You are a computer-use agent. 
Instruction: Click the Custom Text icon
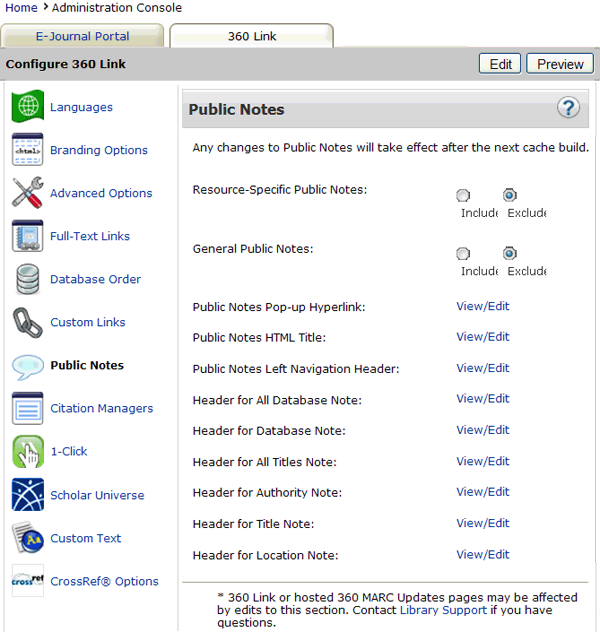coord(27,538)
